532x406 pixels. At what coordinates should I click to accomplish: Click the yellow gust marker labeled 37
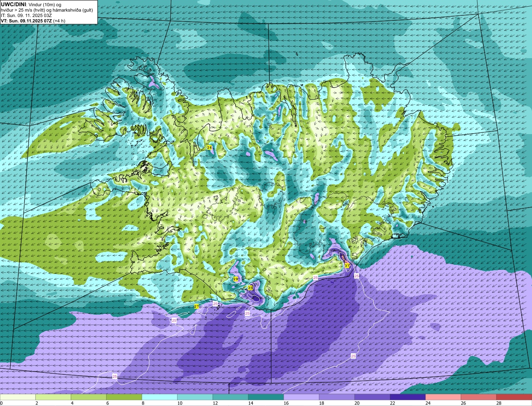click(347, 266)
